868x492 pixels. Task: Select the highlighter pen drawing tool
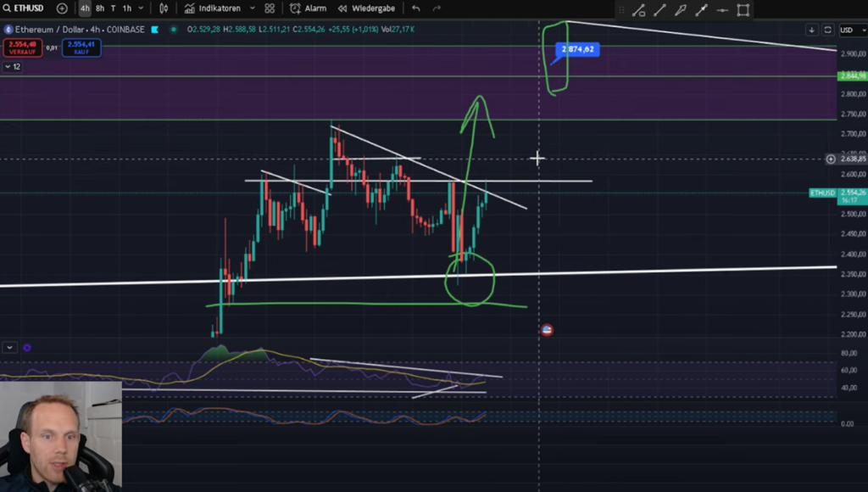(x=681, y=10)
